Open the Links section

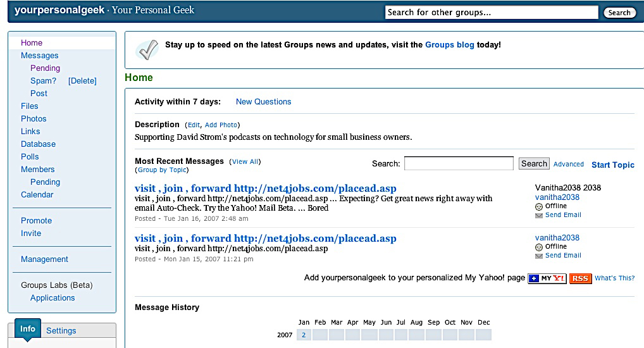click(x=30, y=132)
